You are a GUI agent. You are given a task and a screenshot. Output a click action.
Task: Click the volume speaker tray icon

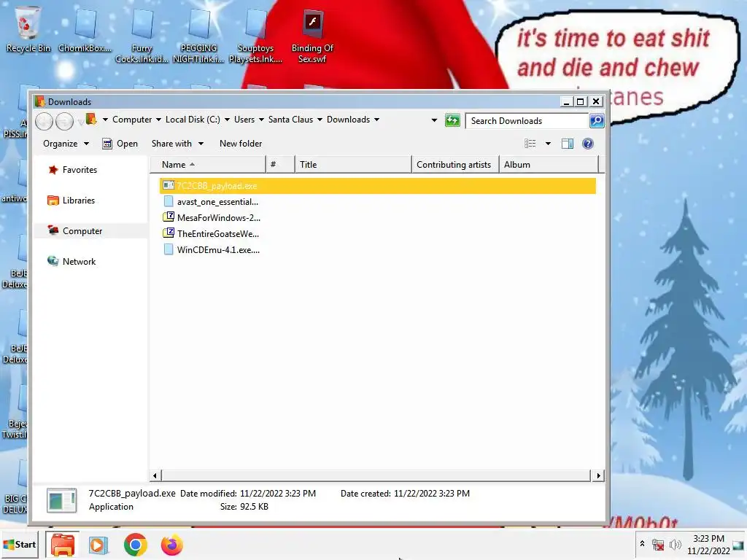pyautogui.click(x=675, y=545)
